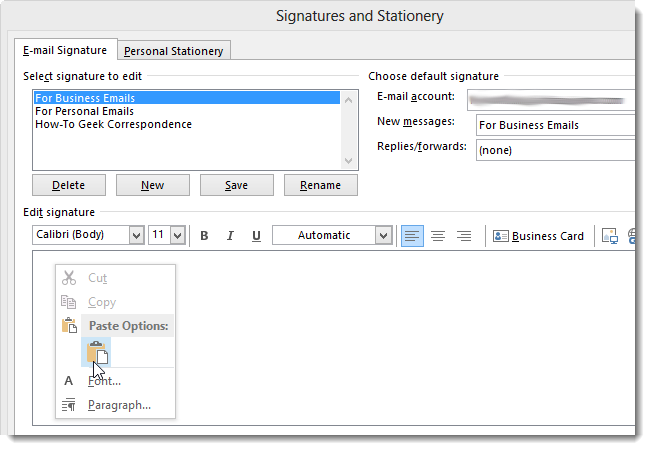Viewport: 650px width, 450px height.
Task: Click the scissors Cut icon
Action: coord(69,278)
